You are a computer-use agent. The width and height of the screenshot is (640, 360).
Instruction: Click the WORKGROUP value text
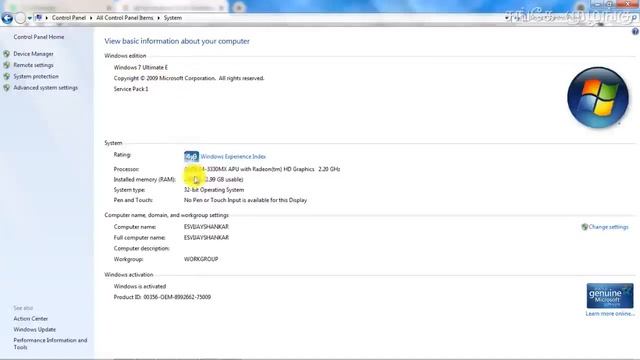click(201, 259)
